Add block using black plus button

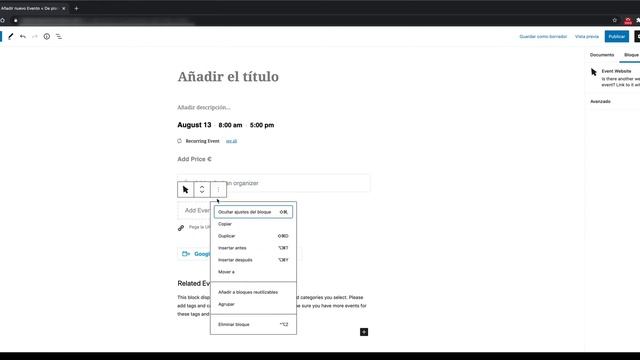(364, 332)
